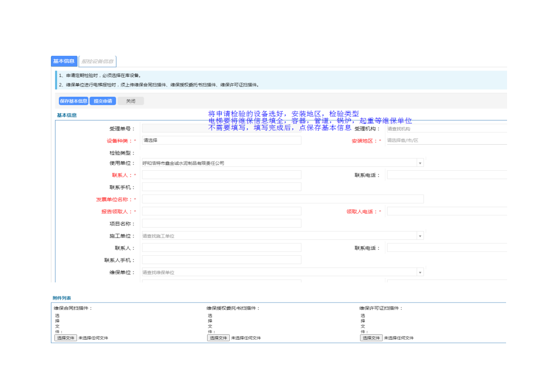Viewport: 555px width, 392px height.
Task: Click the 联系电话 field beside red 联系人
Action: (447, 175)
